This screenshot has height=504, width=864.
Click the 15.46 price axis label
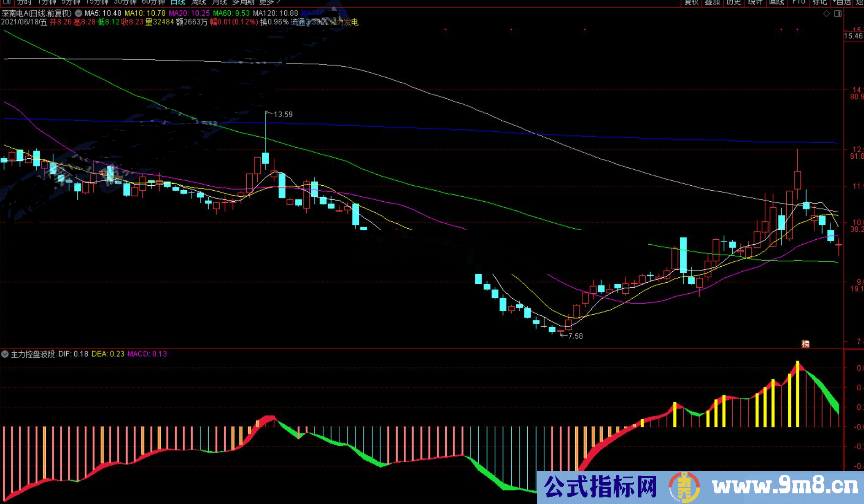coord(853,36)
